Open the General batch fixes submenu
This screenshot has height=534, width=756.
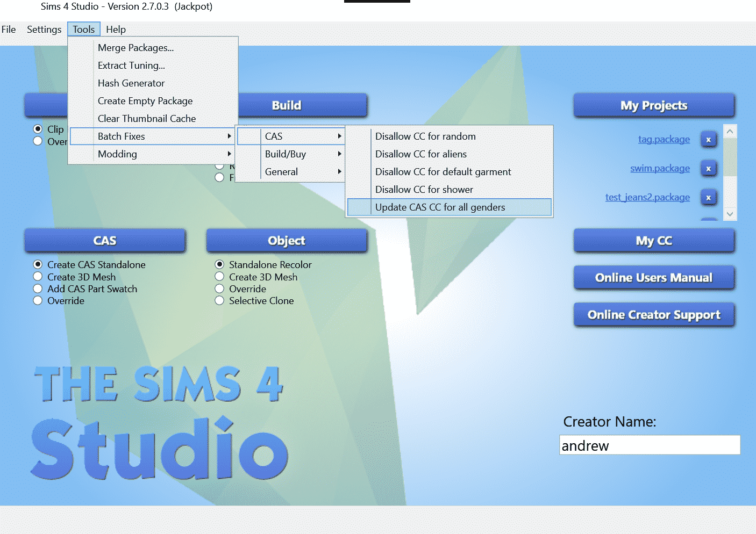tap(290, 171)
